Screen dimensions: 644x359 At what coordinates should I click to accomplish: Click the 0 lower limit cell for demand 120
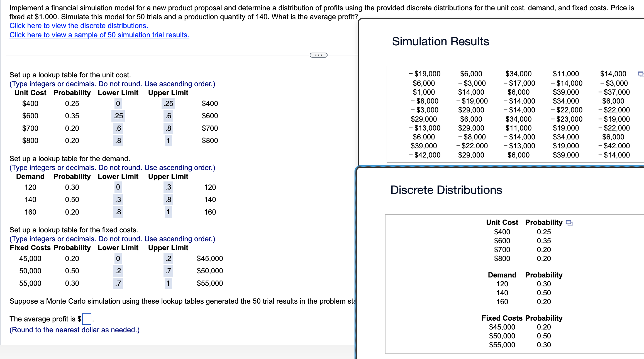tap(118, 187)
